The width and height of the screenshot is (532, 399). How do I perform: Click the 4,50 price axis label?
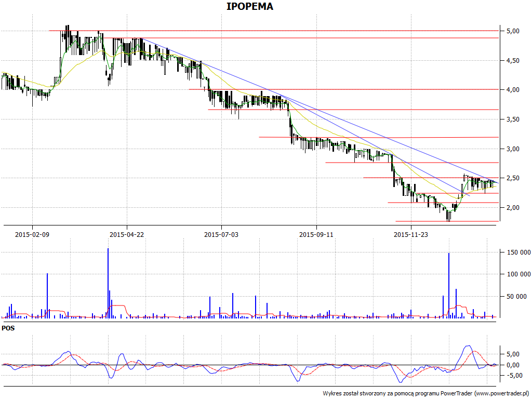coord(513,60)
